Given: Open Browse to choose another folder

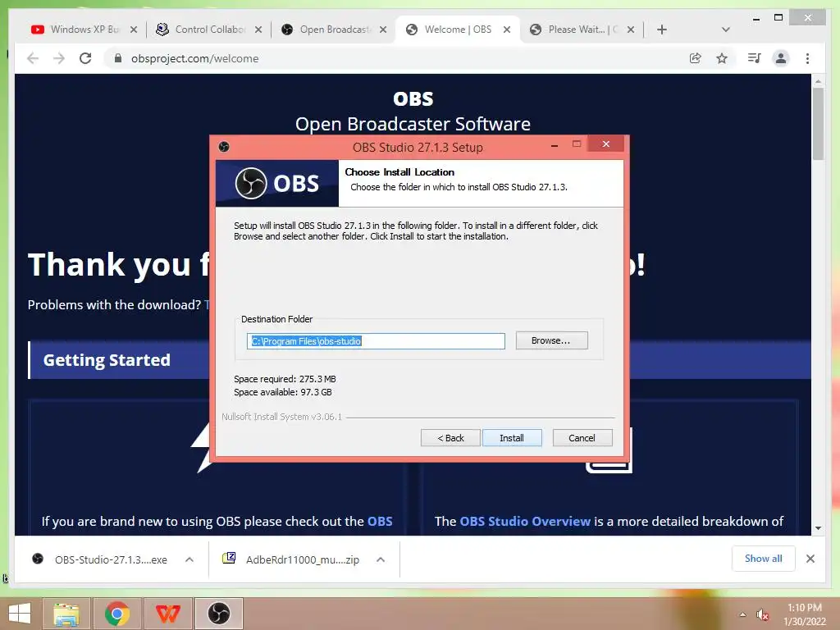Looking at the screenshot, I should [x=551, y=340].
